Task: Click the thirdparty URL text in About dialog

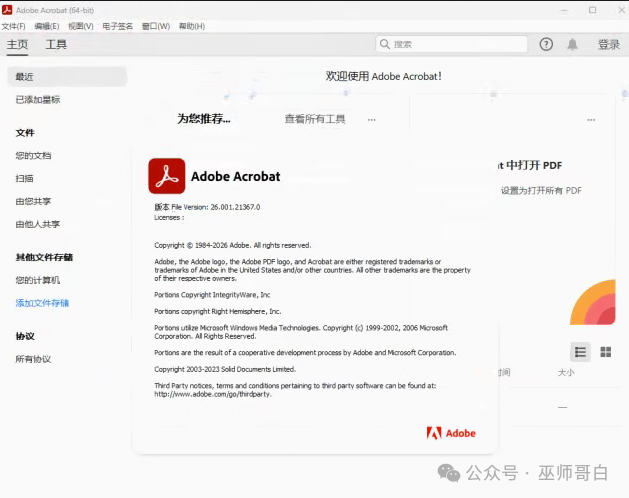Action: [x=213, y=394]
